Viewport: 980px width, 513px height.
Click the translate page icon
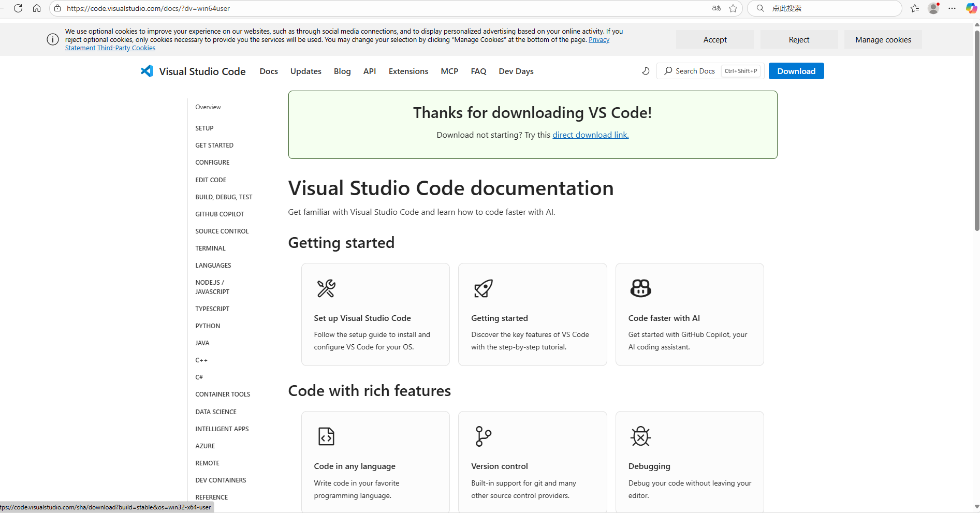[716, 8]
